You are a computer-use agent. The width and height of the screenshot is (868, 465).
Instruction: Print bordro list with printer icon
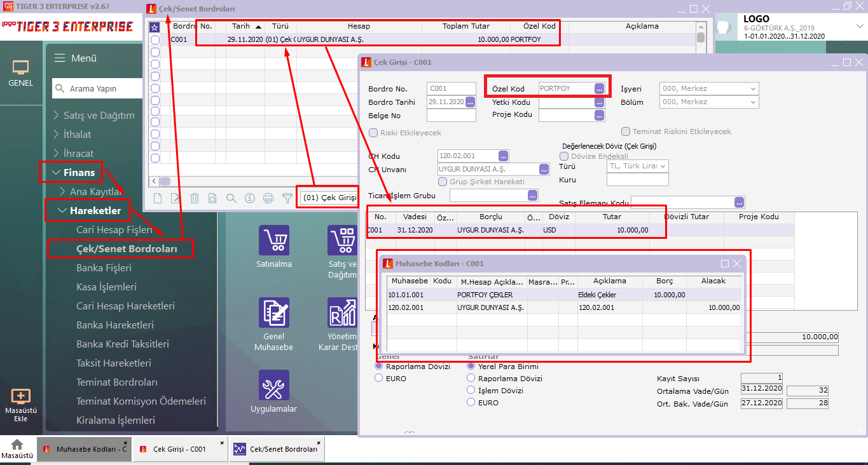[268, 198]
